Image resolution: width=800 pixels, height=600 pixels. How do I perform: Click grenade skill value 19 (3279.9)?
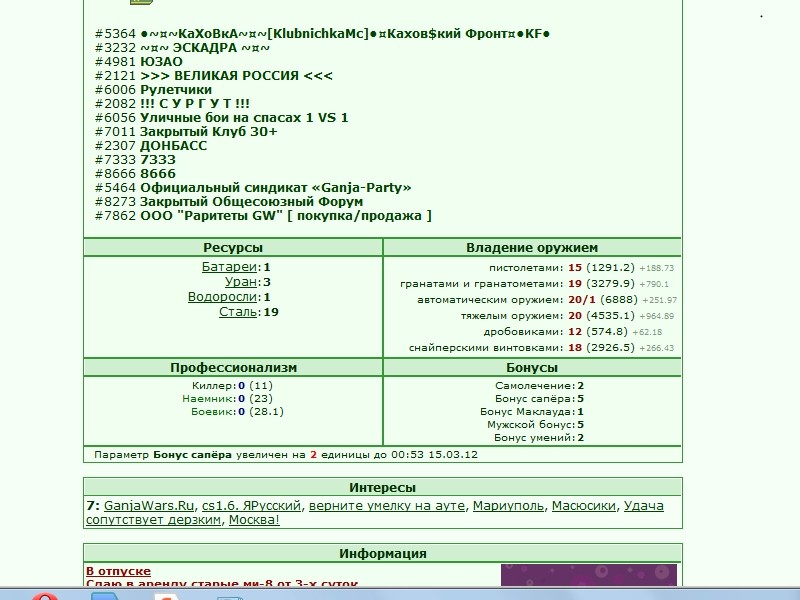[x=602, y=284]
